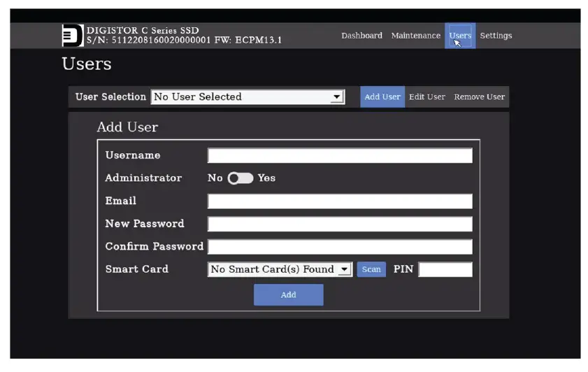Click the serial number text S/N: 5112208160020000001
Image resolution: width=588 pixels, height=372 pixels.
[x=148, y=40]
